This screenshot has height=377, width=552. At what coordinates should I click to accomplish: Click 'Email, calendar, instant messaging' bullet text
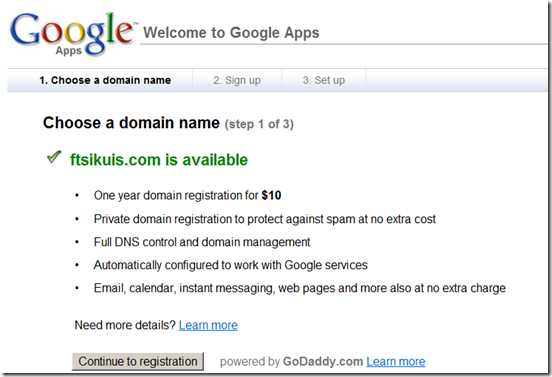[300, 288]
